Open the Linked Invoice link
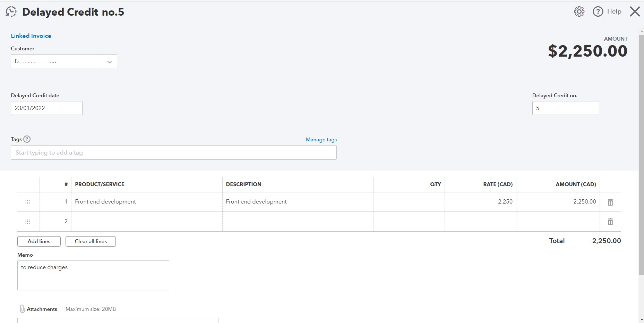Image resolution: width=644 pixels, height=323 pixels. point(31,36)
